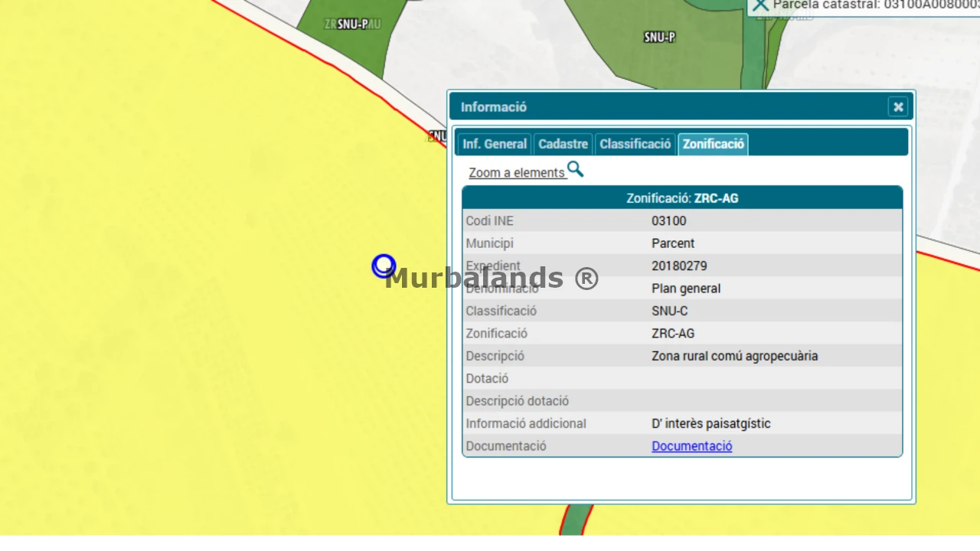Viewport: 980px width, 551px height.
Task: Dismiss the Parcela catastral popup via its X icon
Action: [x=760, y=5]
